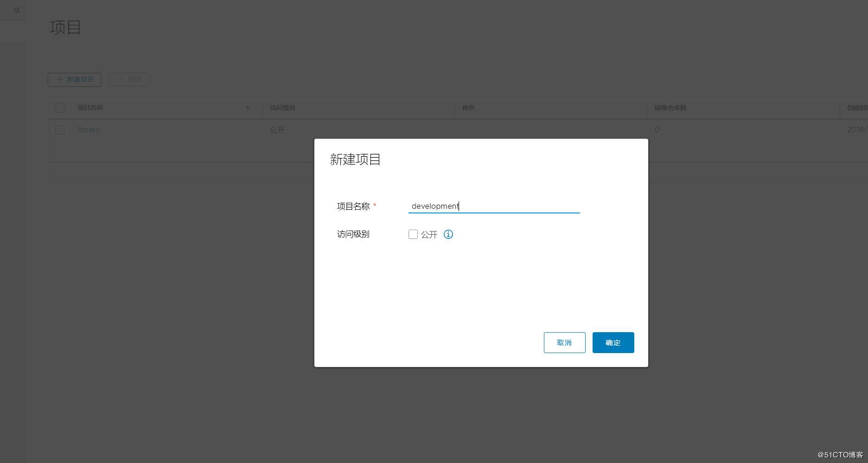Click the 访问级别 label in dialog
Image resolution: width=868 pixels, height=463 pixels.
point(353,234)
